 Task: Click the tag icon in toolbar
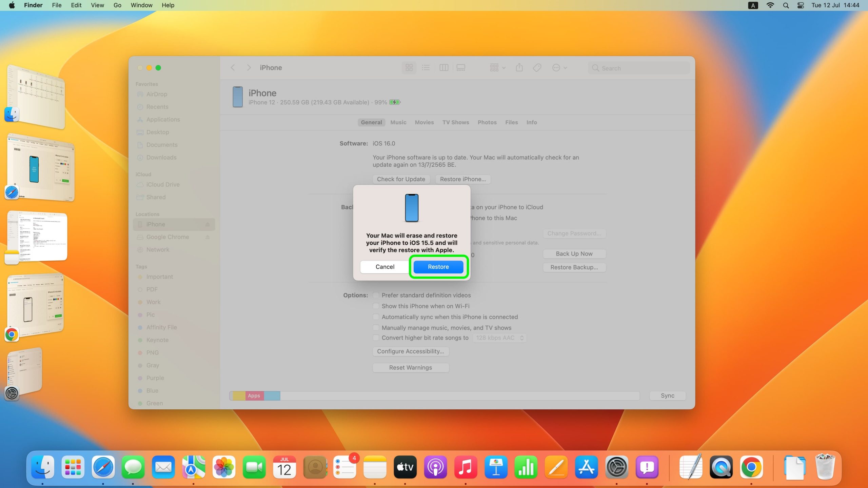(x=537, y=68)
